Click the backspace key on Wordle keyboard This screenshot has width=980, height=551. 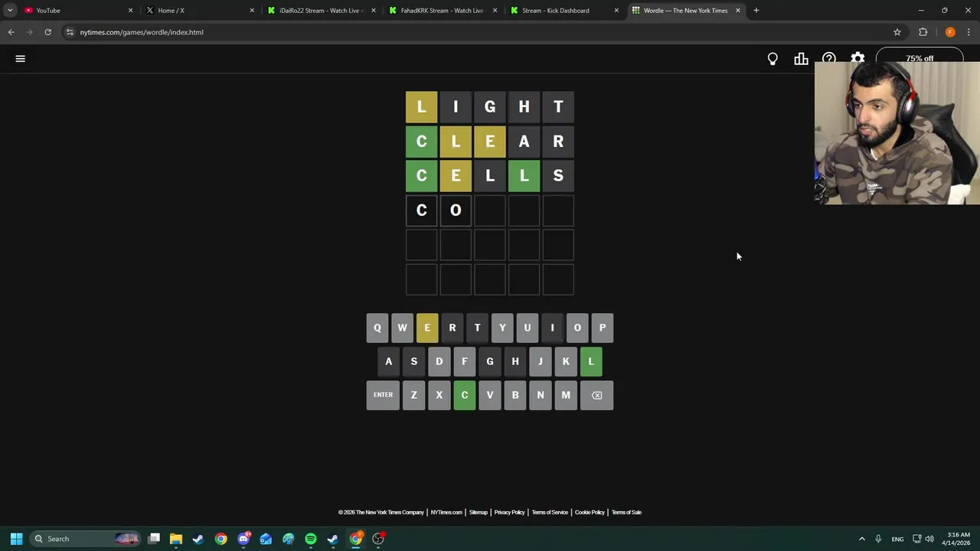pos(596,395)
